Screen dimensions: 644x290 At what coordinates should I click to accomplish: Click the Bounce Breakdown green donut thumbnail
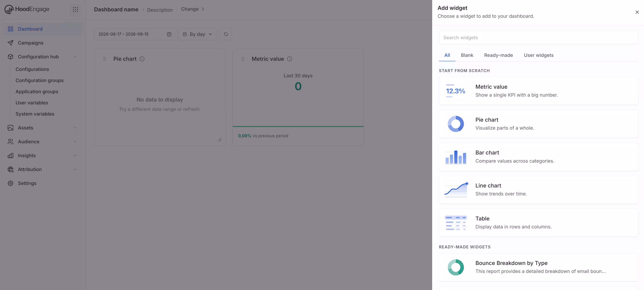(456, 267)
